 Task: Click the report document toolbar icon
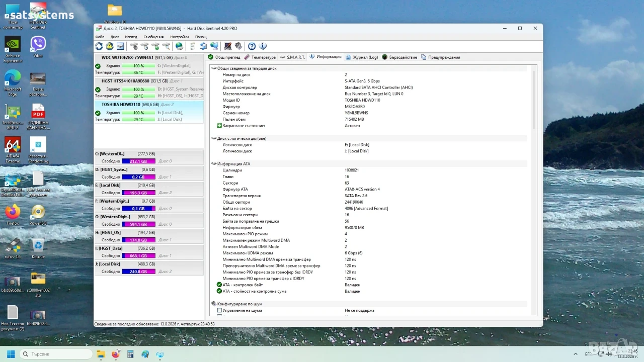point(193,46)
